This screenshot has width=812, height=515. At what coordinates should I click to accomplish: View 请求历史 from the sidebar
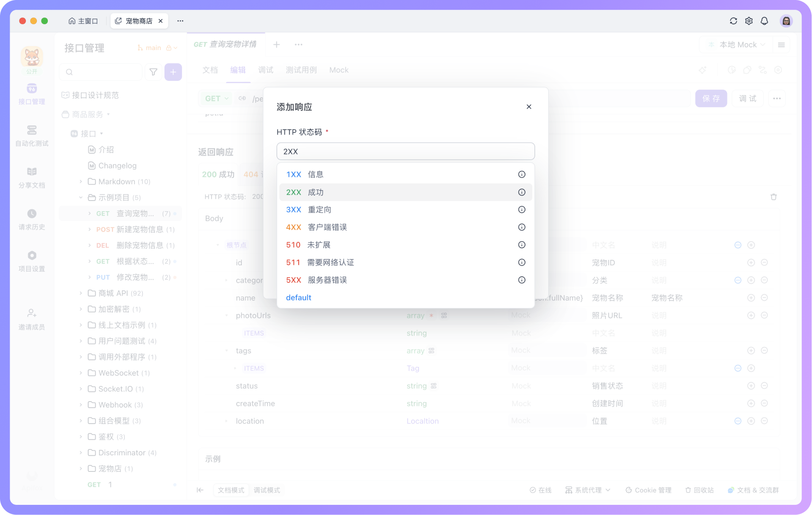coord(32,219)
